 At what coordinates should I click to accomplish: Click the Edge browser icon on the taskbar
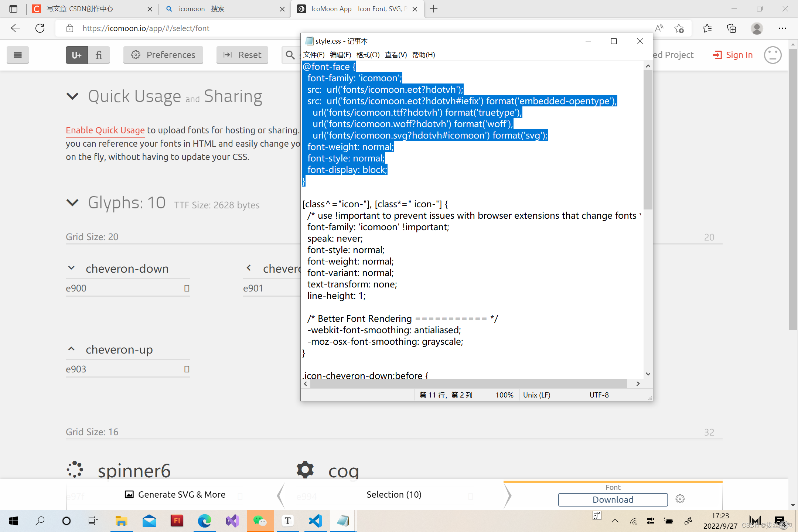[x=204, y=521]
